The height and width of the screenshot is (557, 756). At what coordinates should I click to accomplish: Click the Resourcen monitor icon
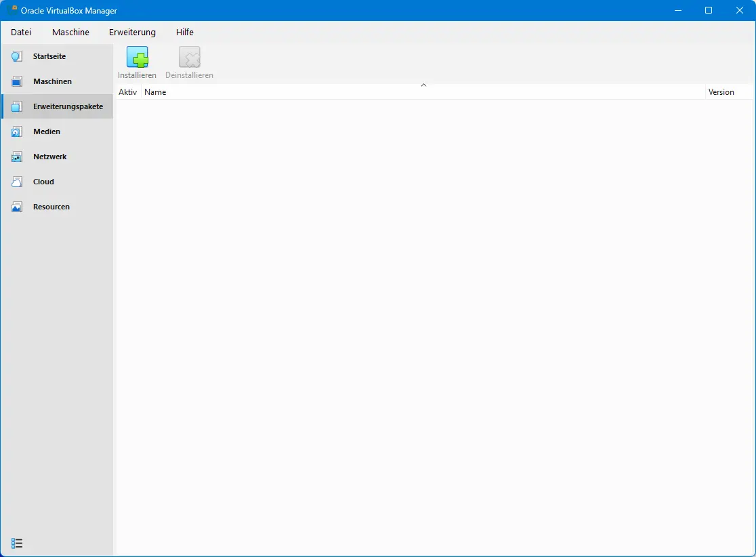tap(17, 207)
